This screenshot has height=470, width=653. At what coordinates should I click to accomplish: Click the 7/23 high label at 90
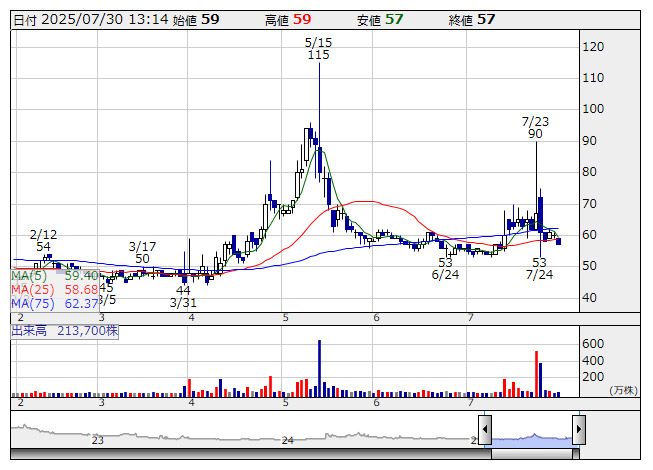536,127
